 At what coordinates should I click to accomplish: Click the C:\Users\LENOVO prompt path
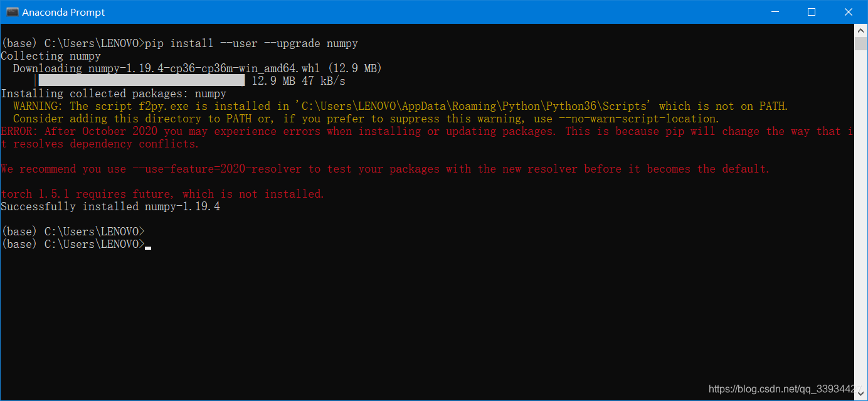pyautogui.click(x=92, y=43)
